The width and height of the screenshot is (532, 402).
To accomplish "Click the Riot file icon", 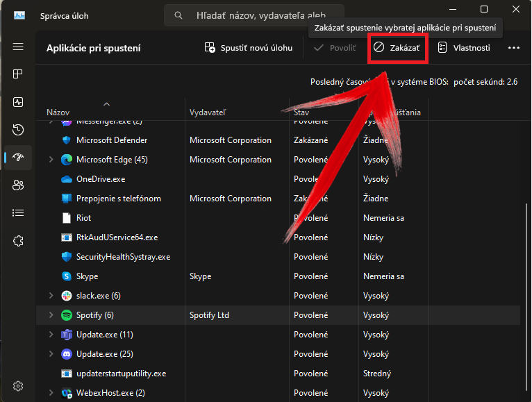I will (x=67, y=218).
